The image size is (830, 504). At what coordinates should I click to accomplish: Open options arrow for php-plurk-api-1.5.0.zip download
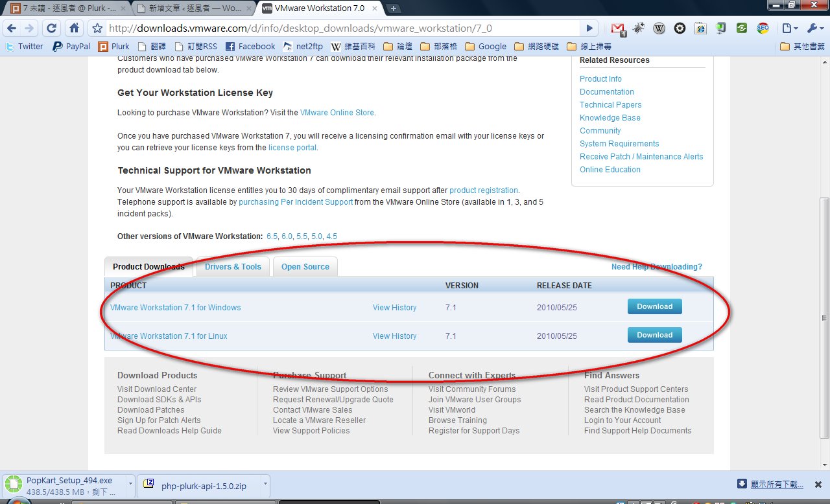tap(265, 484)
